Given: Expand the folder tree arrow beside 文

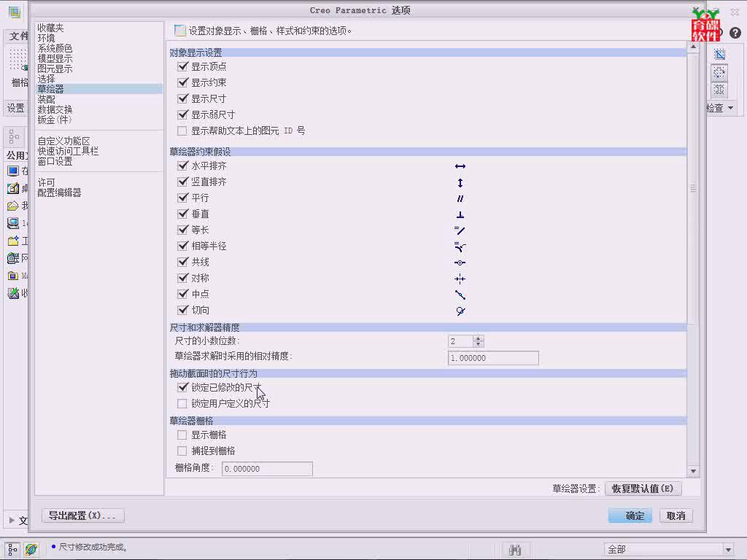Looking at the screenshot, I should click(12, 520).
